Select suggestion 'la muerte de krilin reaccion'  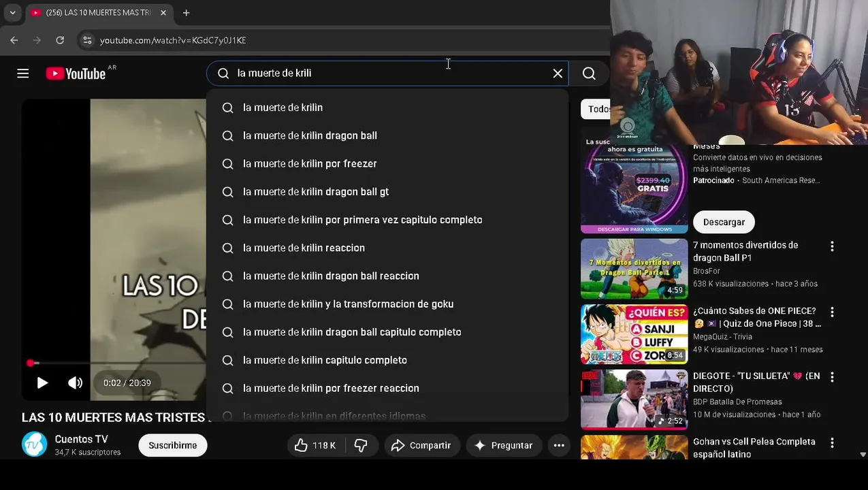pyautogui.click(x=387, y=248)
